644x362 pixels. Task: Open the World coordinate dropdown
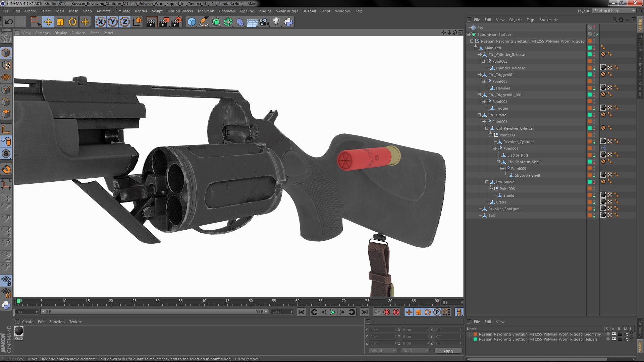click(x=382, y=351)
